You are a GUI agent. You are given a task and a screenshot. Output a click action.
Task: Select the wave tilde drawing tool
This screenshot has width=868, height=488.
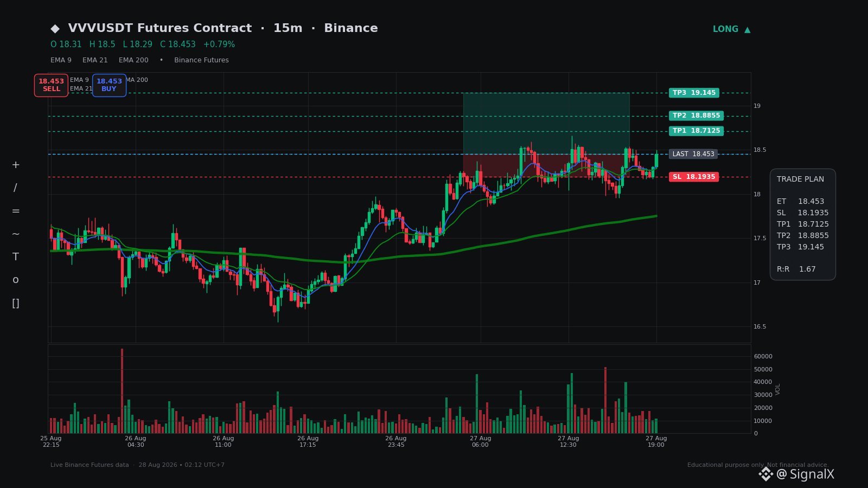tap(16, 234)
